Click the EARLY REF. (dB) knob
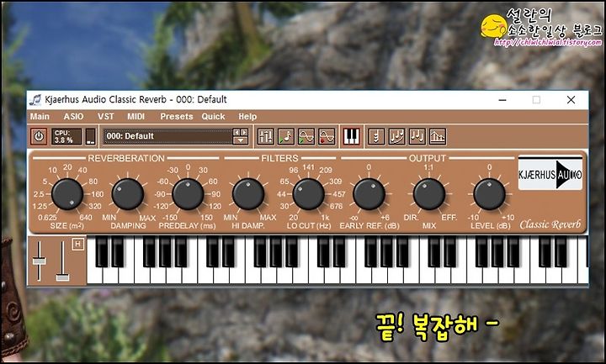 pyautogui.click(x=369, y=194)
